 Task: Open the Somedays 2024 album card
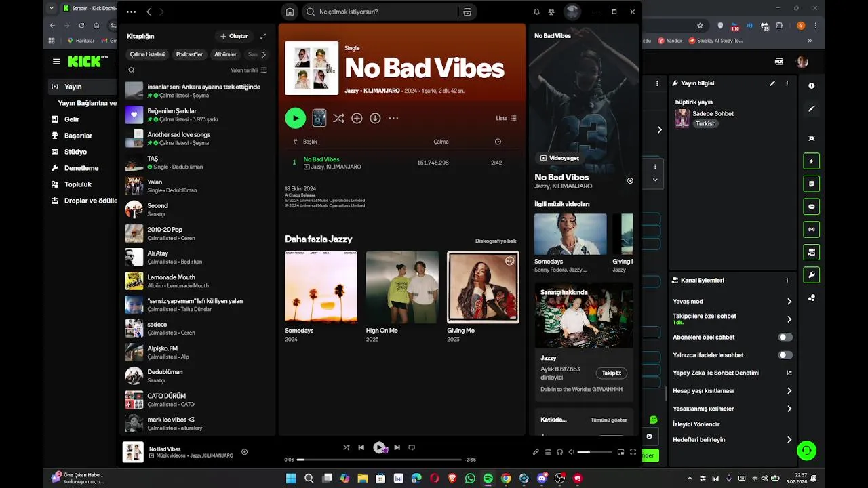pos(321,297)
